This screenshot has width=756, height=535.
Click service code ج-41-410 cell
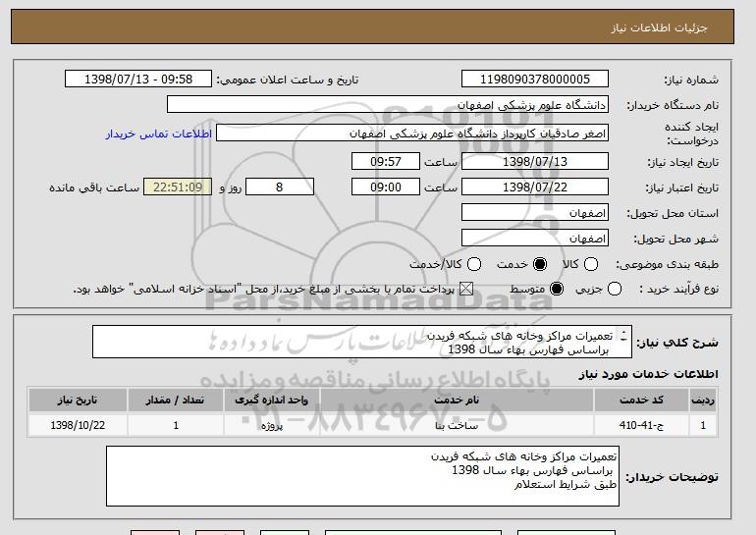click(641, 425)
